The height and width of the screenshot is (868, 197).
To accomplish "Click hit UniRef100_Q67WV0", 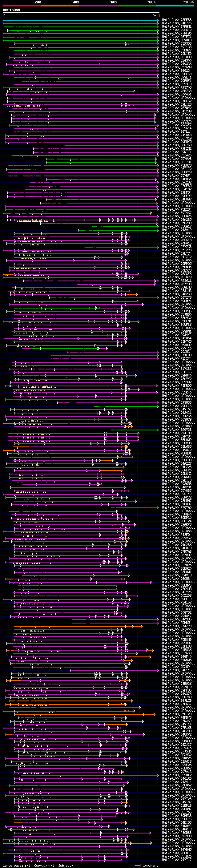I will (x=177, y=108).
